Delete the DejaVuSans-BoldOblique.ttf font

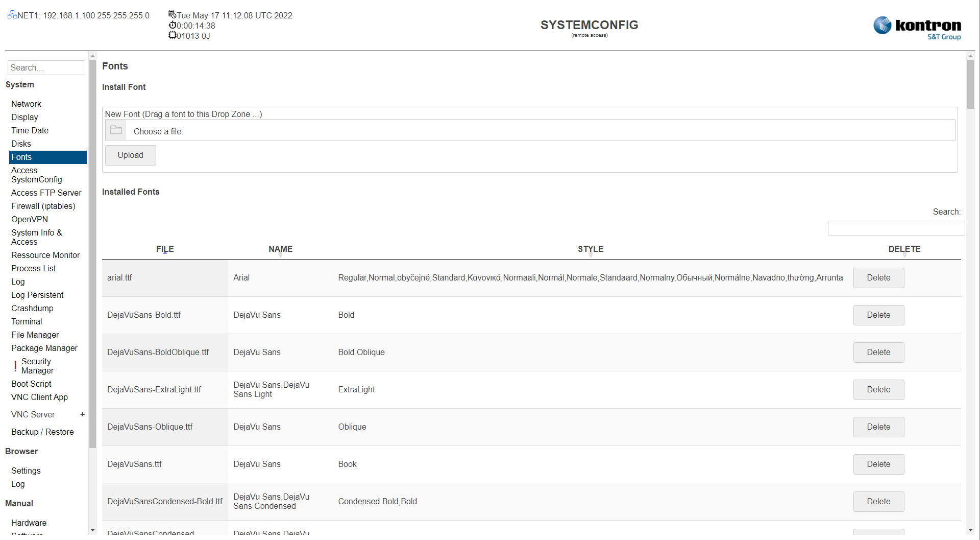[x=878, y=353]
